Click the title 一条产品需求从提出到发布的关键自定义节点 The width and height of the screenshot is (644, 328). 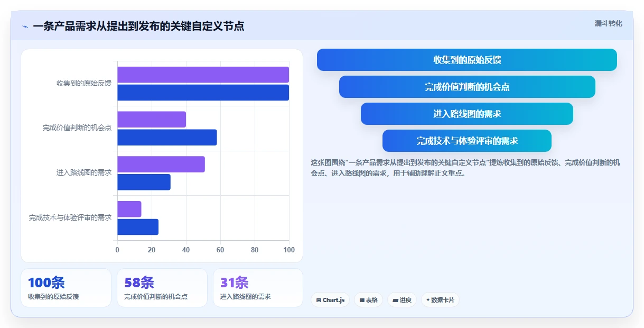tap(138, 26)
